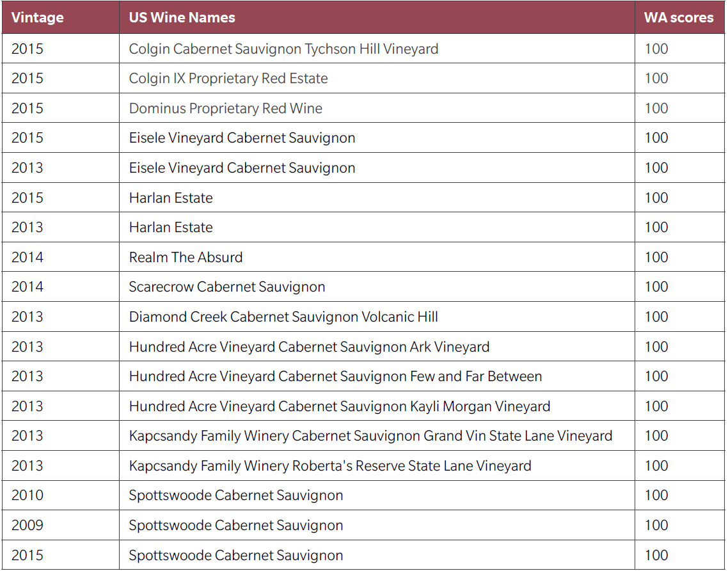Click the Realm The Absurd 2014 vintage
The image size is (728, 571).
(28, 258)
